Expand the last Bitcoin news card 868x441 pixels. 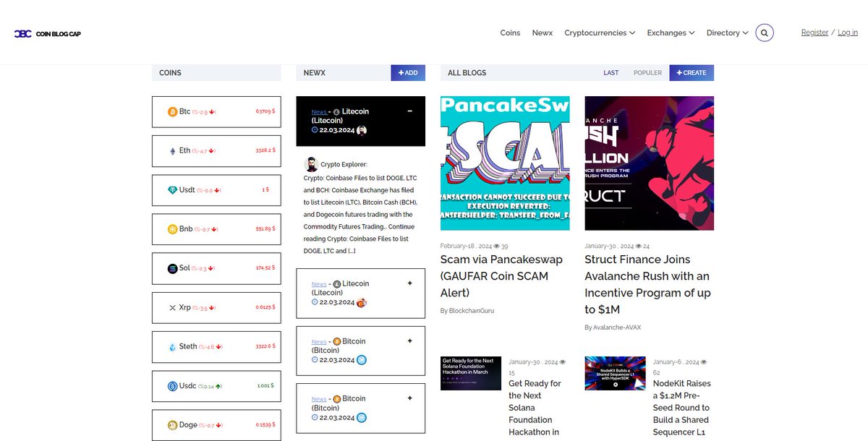coord(410,398)
